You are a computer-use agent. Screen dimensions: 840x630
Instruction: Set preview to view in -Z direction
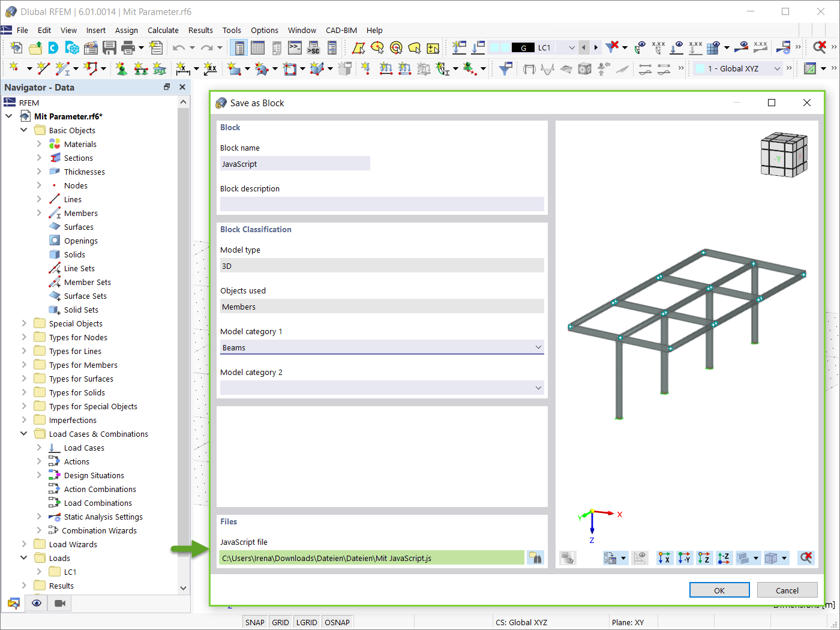(724, 558)
